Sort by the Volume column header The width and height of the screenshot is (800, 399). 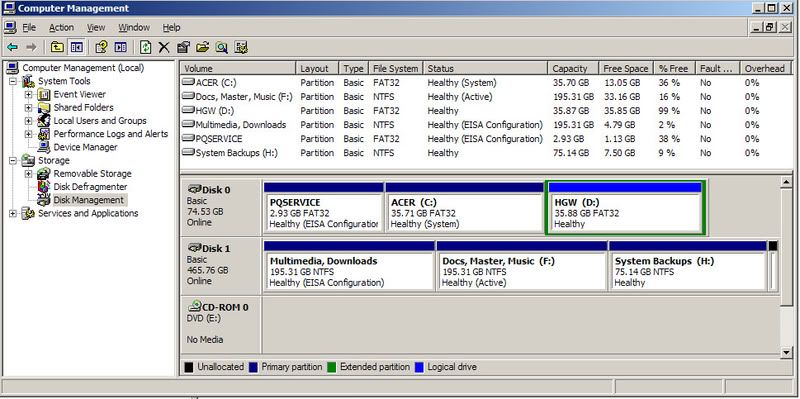click(x=238, y=68)
